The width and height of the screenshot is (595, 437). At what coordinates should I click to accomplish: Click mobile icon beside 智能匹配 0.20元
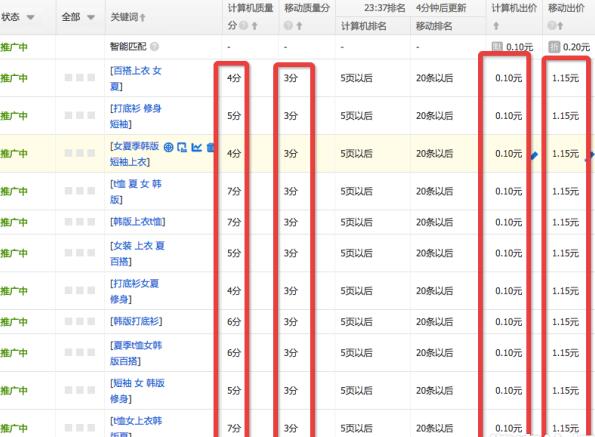554,47
